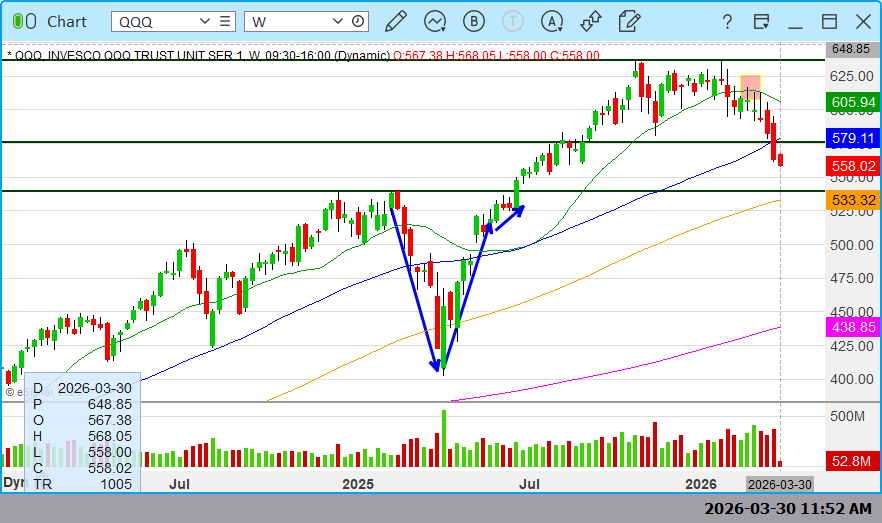Click the pink highlighted rectangle annotation
Screen dimensions: 882x523
[750, 87]
